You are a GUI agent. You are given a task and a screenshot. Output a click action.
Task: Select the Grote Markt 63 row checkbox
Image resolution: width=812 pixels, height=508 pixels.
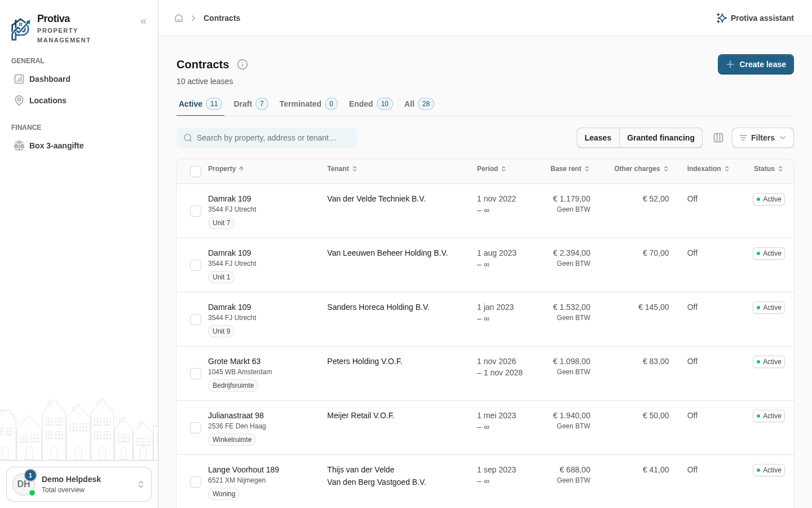[x=196, y=374]
